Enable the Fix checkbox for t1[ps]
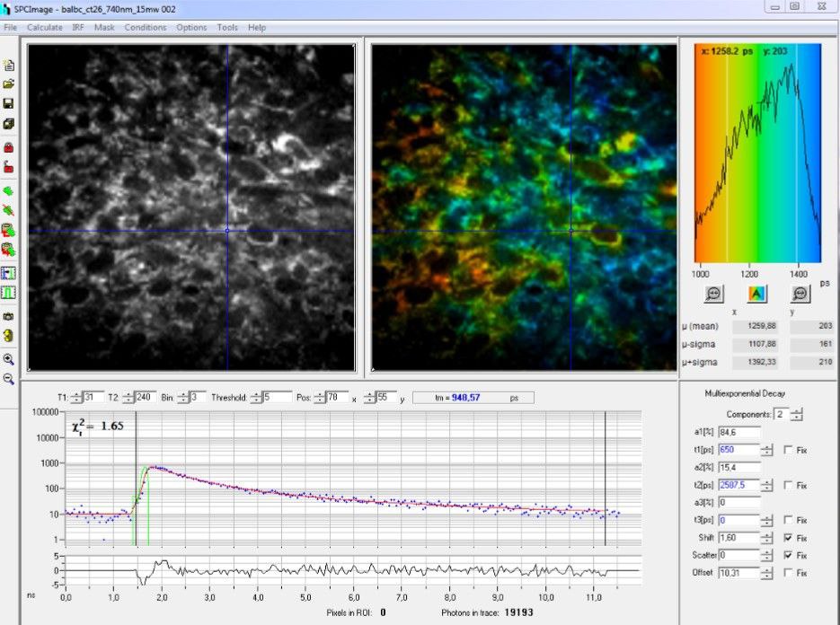This screenshot has height=625, width=840. pos(788,450)
